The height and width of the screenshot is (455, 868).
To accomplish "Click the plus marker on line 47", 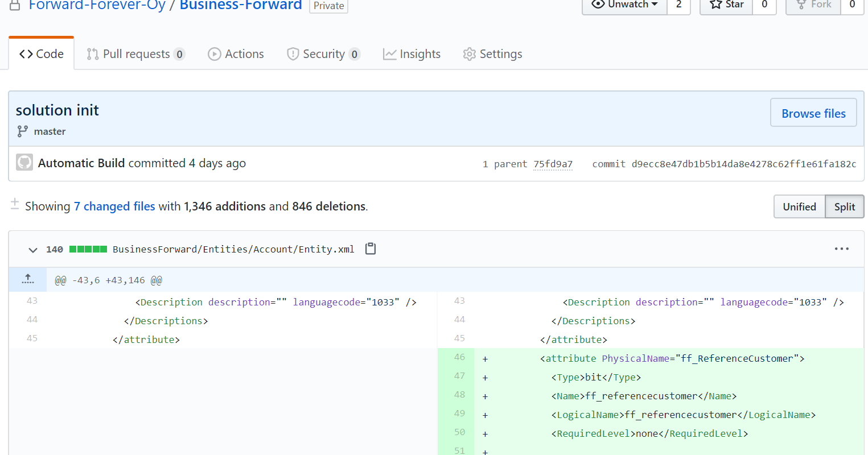I will click(x=485, y=378).
